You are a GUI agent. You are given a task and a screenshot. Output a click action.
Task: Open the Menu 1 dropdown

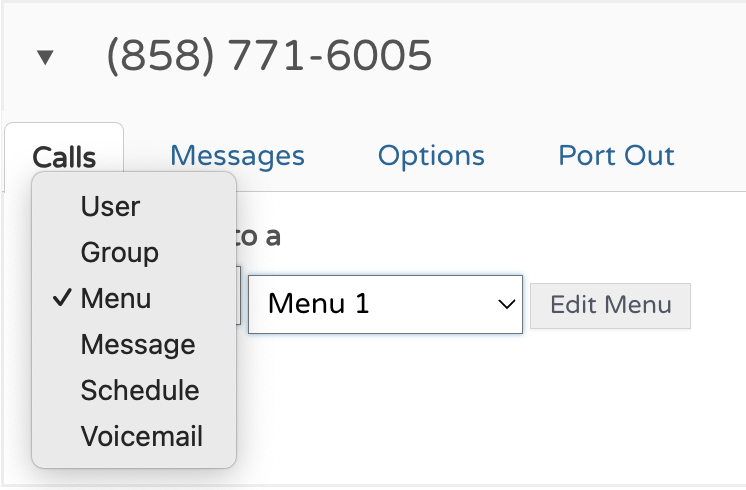pos(385,304)
